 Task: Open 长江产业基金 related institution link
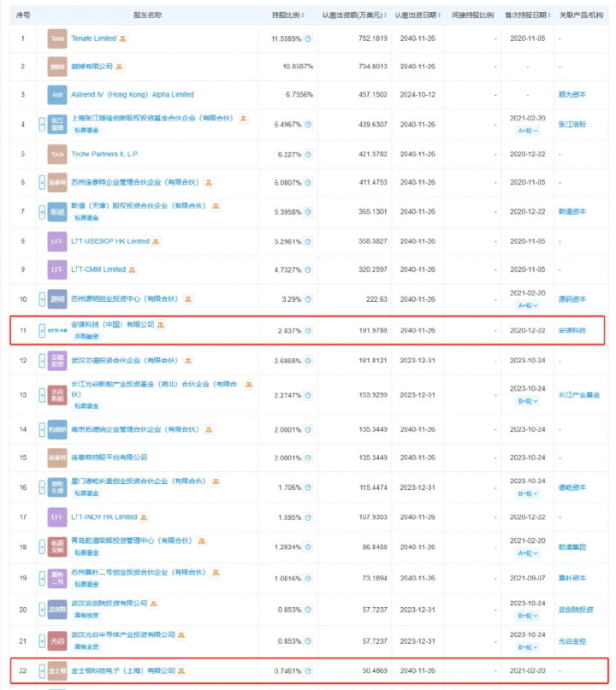(x=579, y=395)
